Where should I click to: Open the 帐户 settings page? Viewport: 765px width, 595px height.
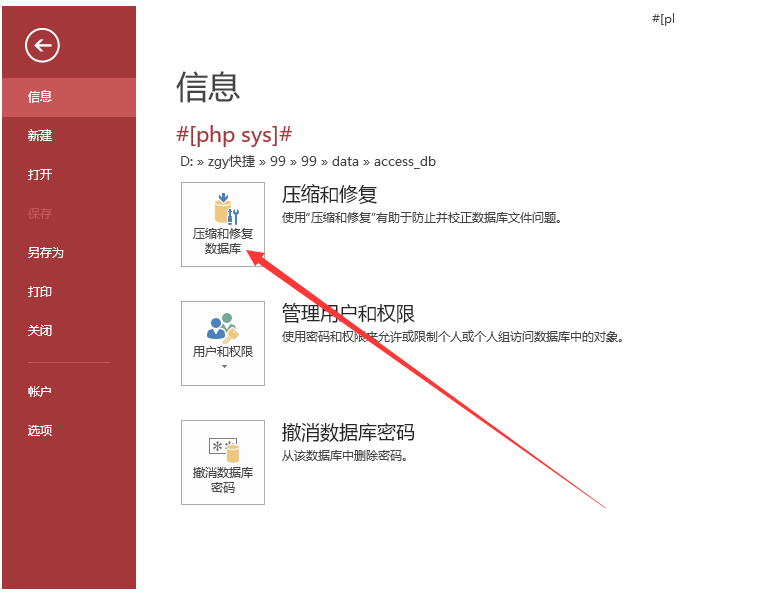(40, 392)
